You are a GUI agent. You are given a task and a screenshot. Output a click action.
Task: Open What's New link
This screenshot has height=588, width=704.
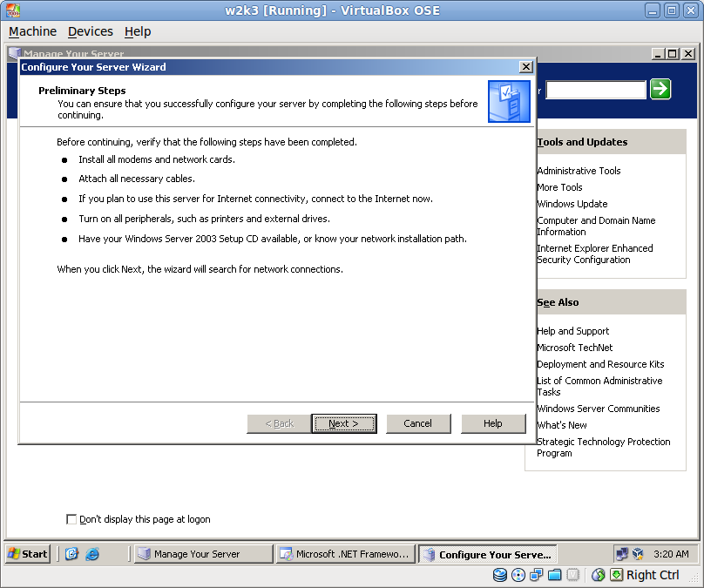coord(562,425)
